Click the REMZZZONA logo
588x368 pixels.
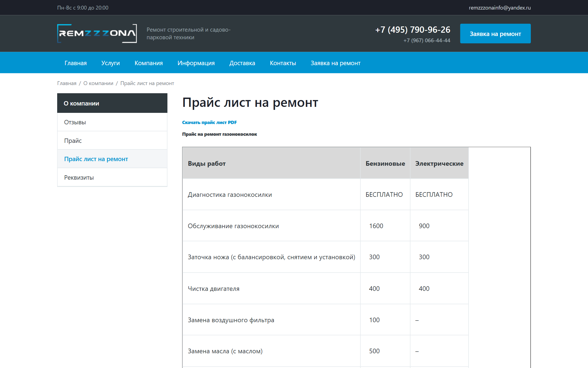(97, 34)
